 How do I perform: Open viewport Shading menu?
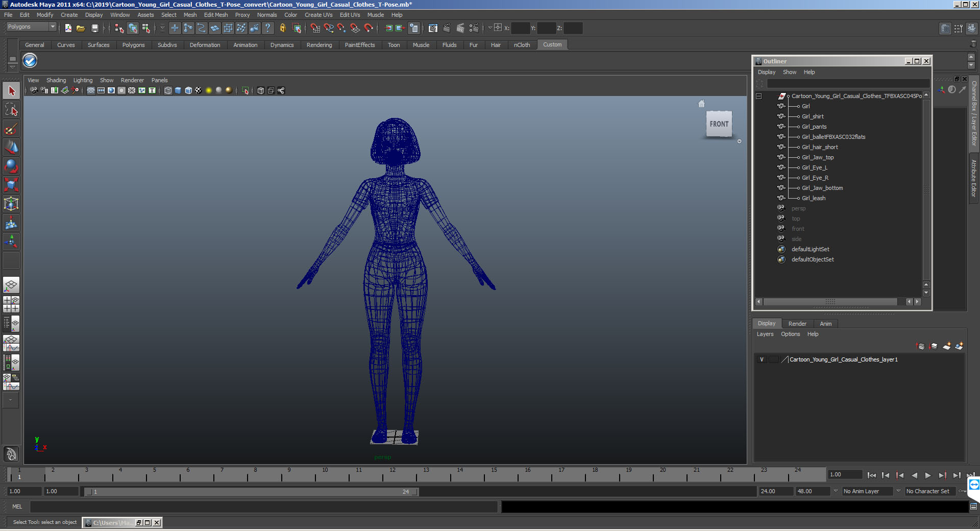(x=56, y=80)
